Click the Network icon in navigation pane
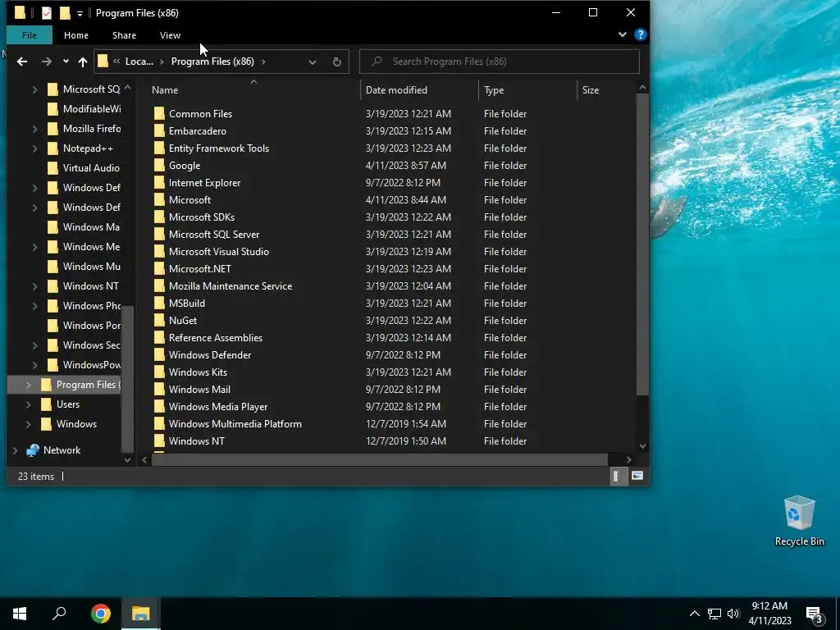 click(x=33, y=450)
